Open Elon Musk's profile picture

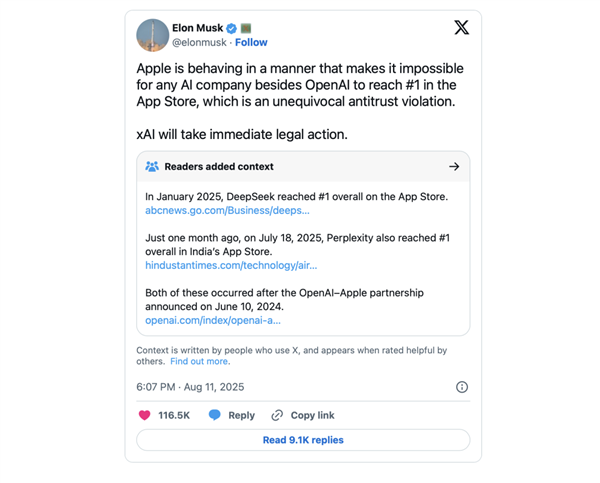click(152, 35)
